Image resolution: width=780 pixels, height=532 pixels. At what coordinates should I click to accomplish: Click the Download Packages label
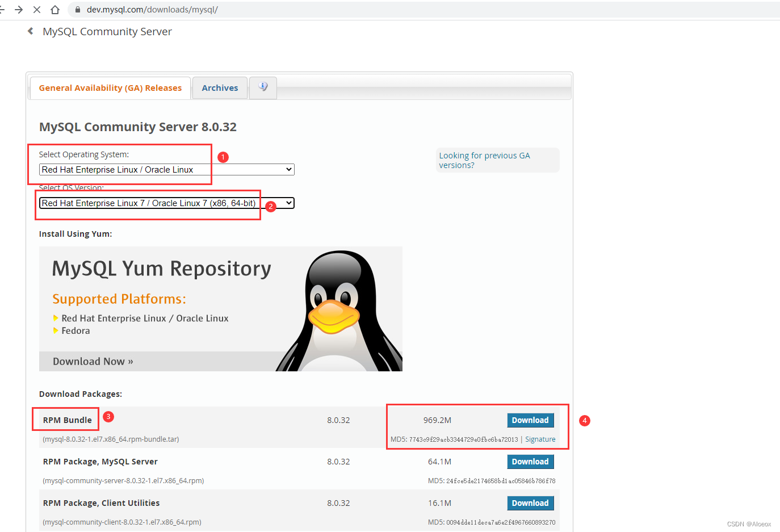tap(81, 394)
